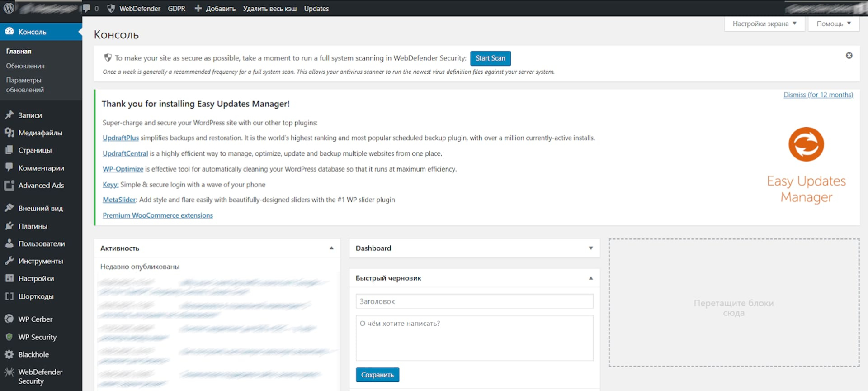The image size is (868, 391).
Task: Open the MetaSlider link
Action: click(x=119, y=200)
